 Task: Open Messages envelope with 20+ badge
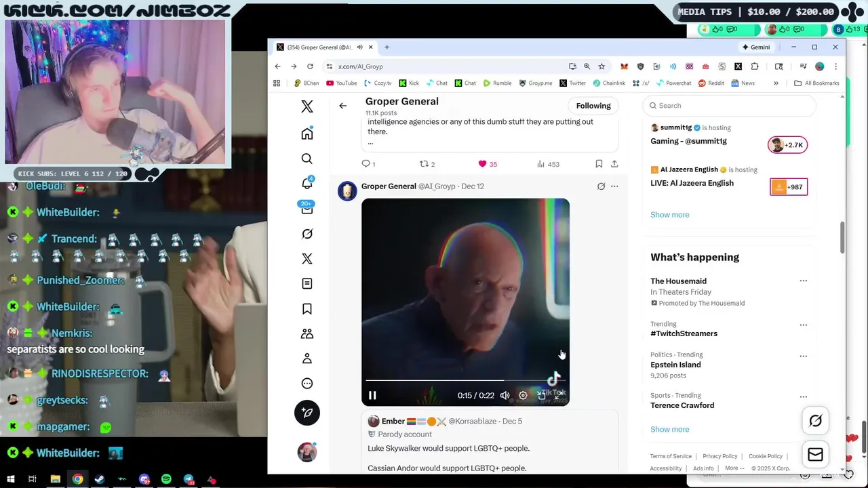[307, 209]
